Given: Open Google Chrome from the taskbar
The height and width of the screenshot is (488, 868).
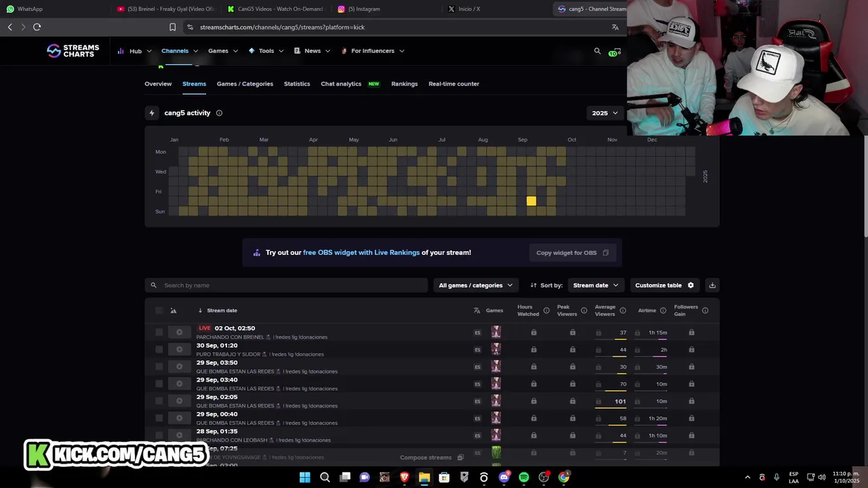Looking at the screenshot, I should (x=564, y=477).
